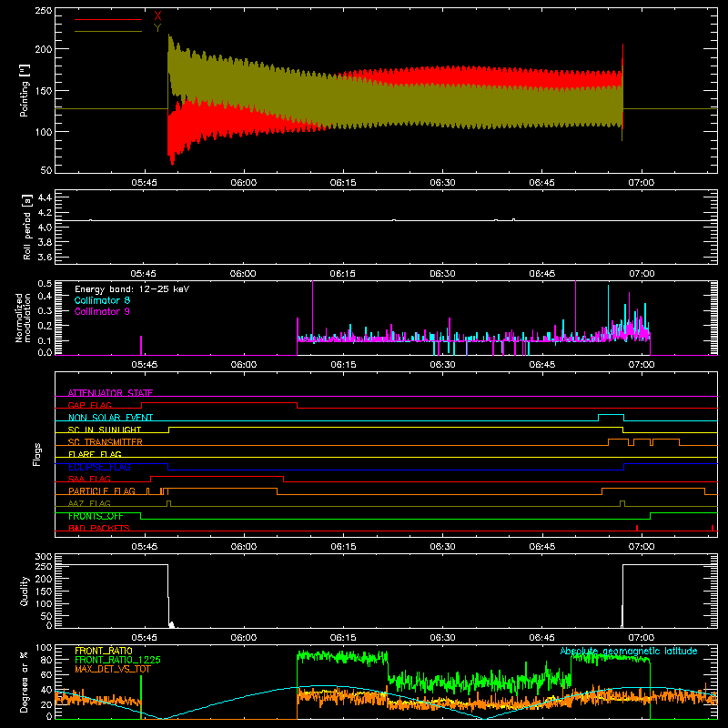Click the 'Flags' vertical axis title
728x728 pixels.
point(36,454)
